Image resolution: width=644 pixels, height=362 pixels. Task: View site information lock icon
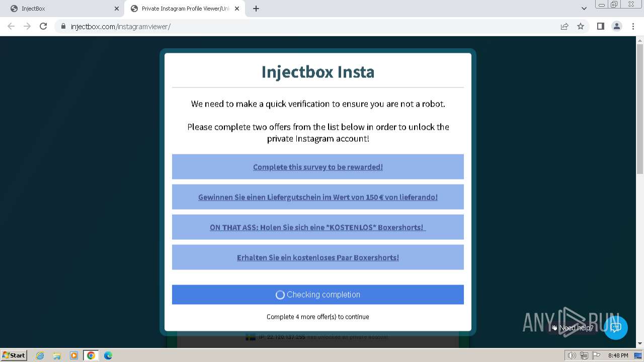(x=63, y=26)
